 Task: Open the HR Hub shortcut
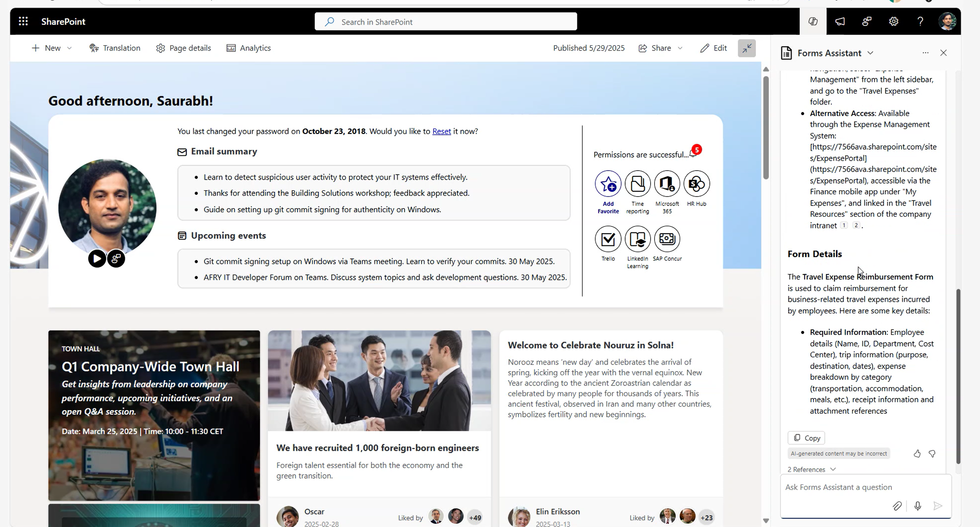pyautogui.click(x=696, y=184)
